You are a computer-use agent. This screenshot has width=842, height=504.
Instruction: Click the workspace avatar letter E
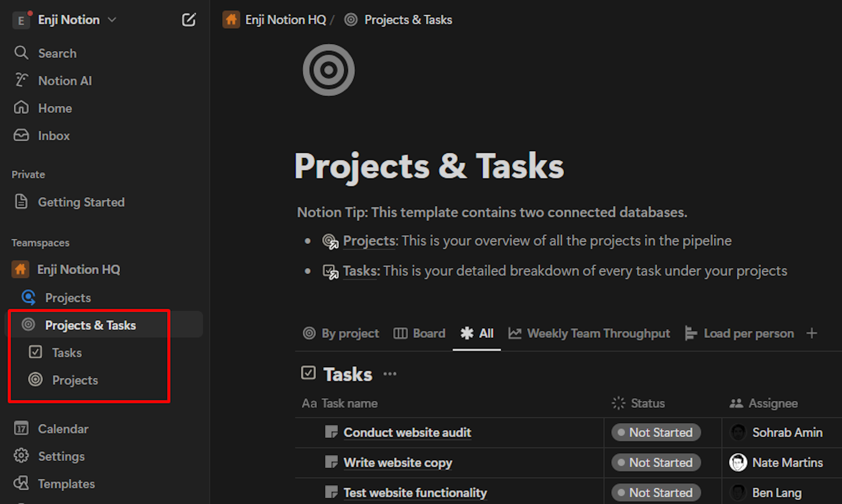tap(21, 20)
